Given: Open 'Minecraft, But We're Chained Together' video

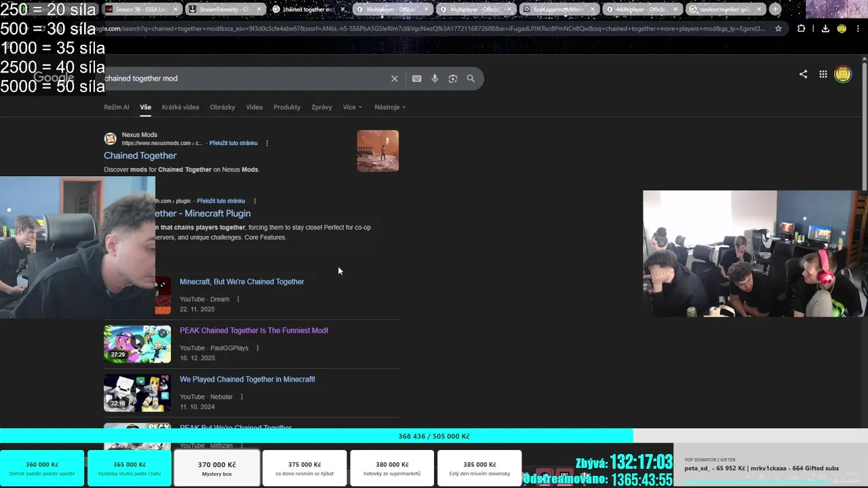Looking at the screenshot, I should pos(242,282).
